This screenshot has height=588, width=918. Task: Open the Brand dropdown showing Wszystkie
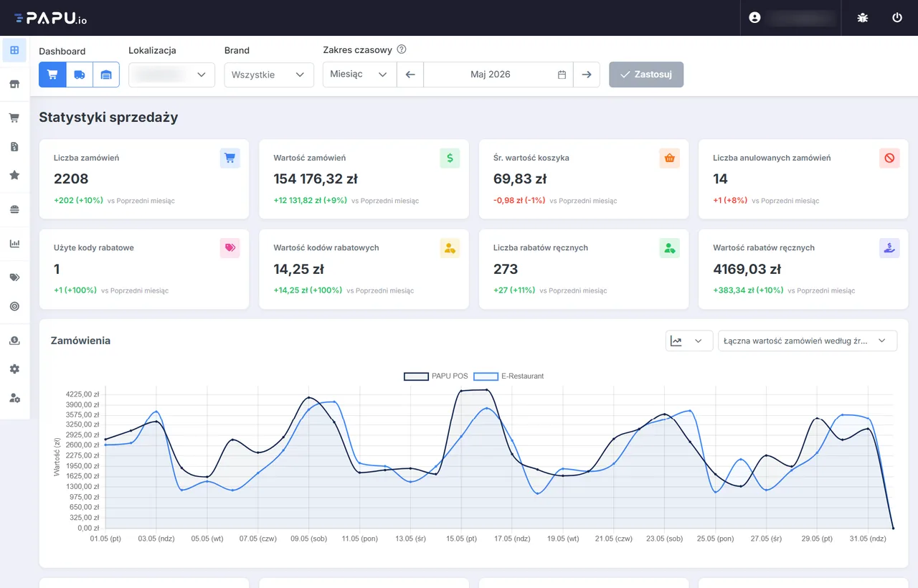pos(269,75)
